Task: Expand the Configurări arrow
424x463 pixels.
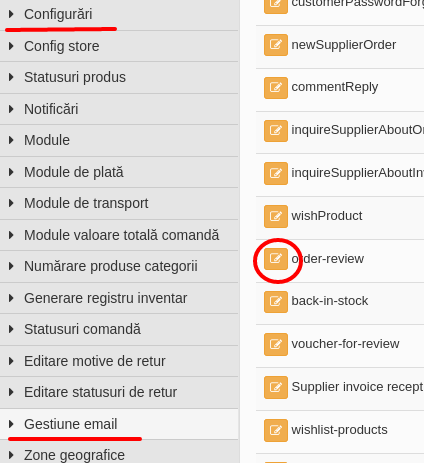Action: tap(11, 14)
